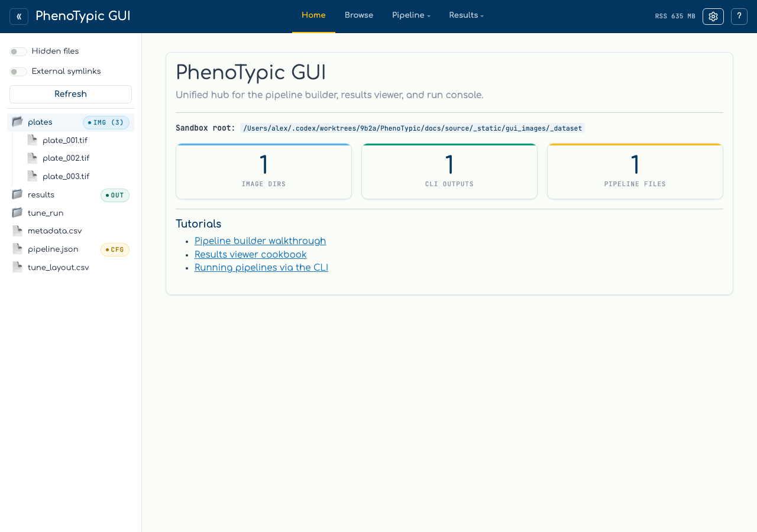Image resolution: width=757 pixels, height=532 pixels.
Task: Open the Pipeline dropdown menu
Action: point(411,16)
